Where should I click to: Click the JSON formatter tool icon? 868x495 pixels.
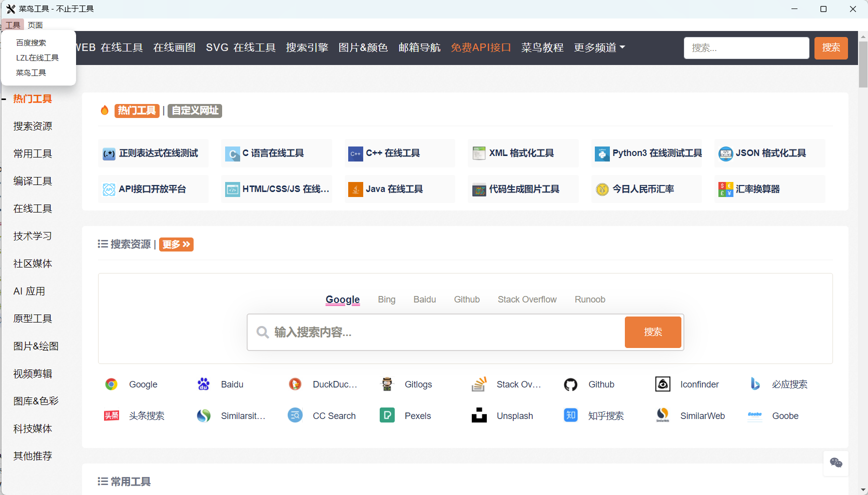point(725,153)
